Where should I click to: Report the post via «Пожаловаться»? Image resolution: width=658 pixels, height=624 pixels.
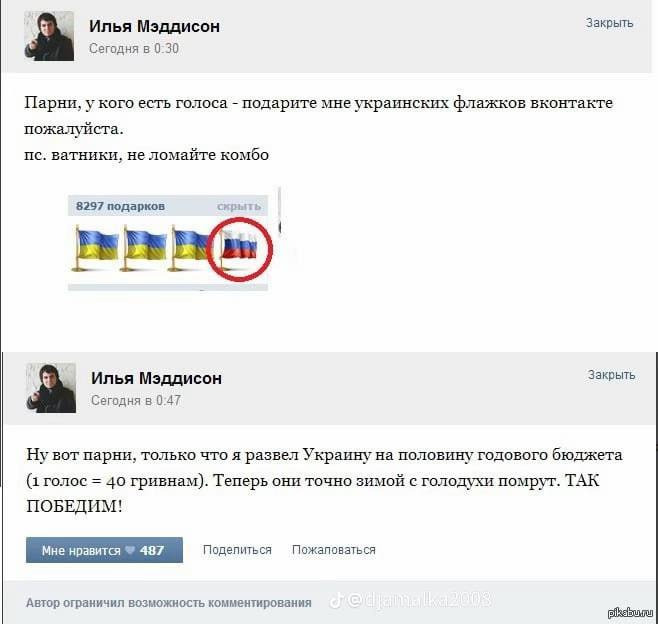pyautogui.click(x=334, y=550)
